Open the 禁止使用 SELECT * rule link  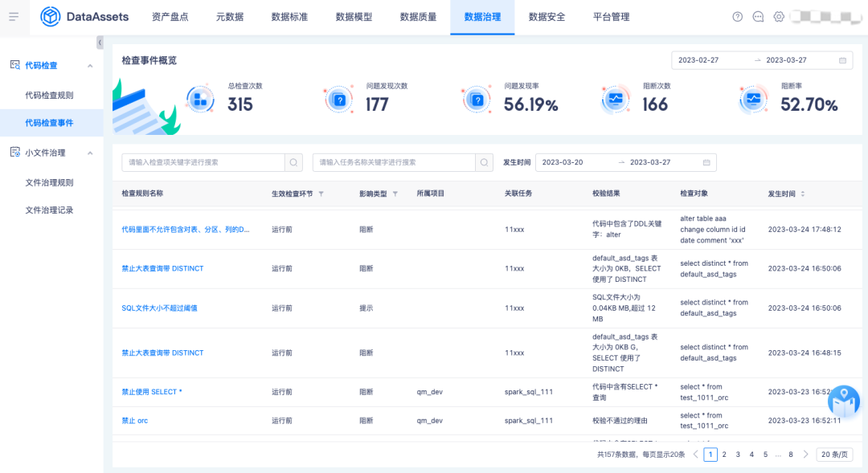pos(152,392)
